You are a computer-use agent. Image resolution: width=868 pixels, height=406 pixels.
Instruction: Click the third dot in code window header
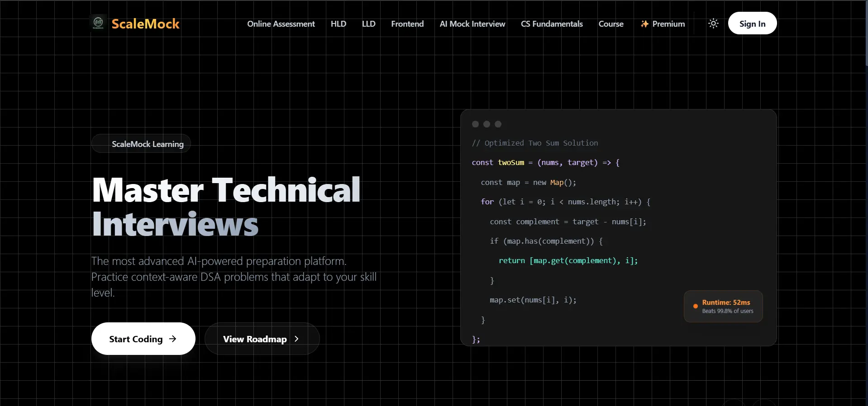point(498,124)
